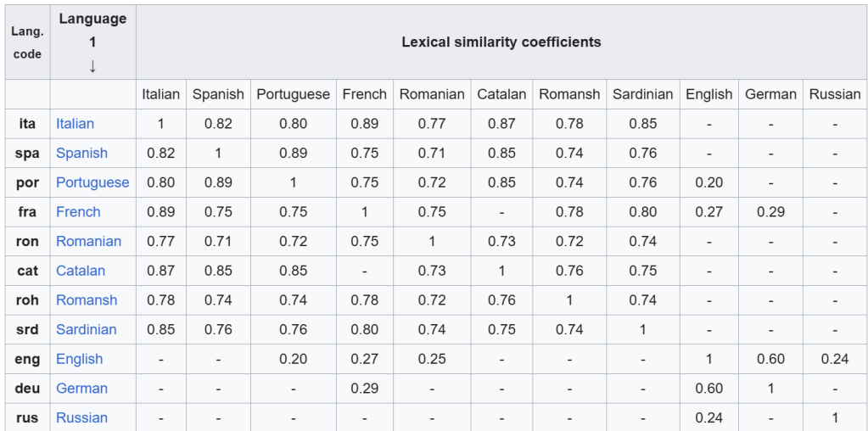Click the Lexical similarity coefficients header
The width and height of the screenshot is (868, 431).
501,42
